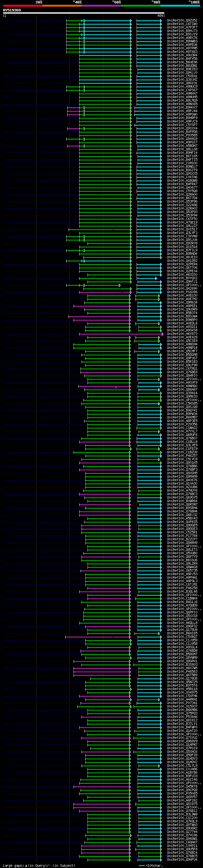Select the UniRef100_Q8I875 label
The image size is (203, 868).
click(x=182, y=804)
